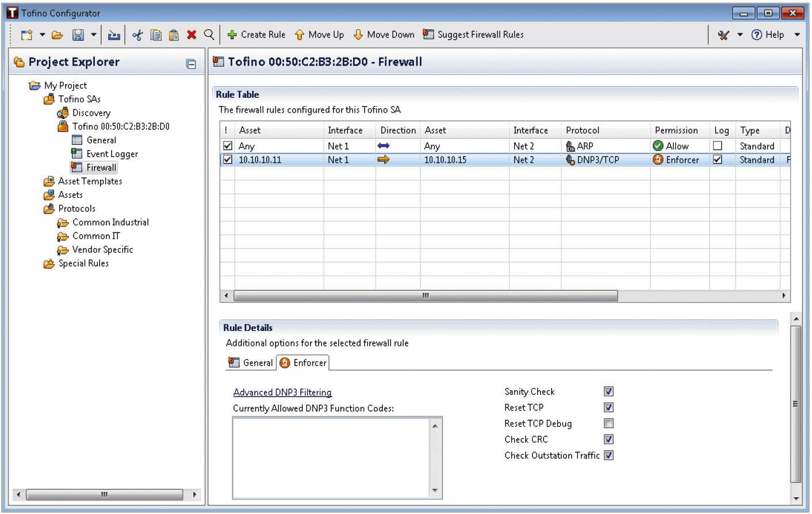Open the dropdown next to tools icon
Viewport: 812px width, 514px height.
740,35
